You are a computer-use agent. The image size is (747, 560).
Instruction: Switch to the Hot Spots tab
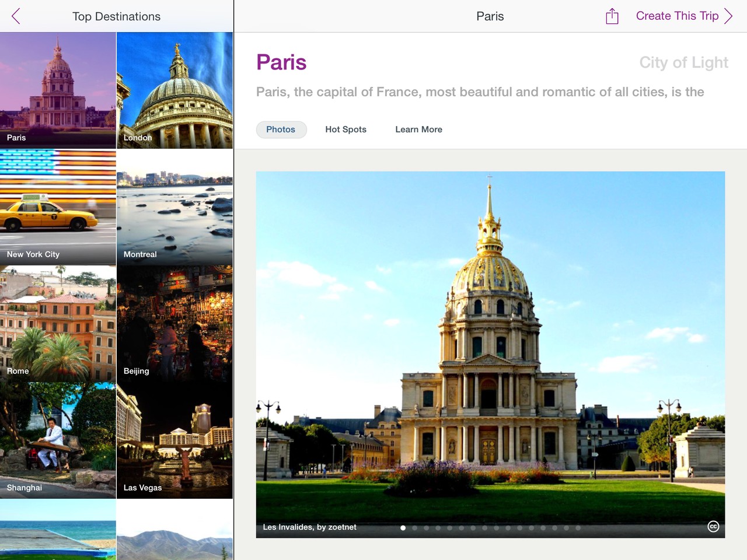(346, 129)
